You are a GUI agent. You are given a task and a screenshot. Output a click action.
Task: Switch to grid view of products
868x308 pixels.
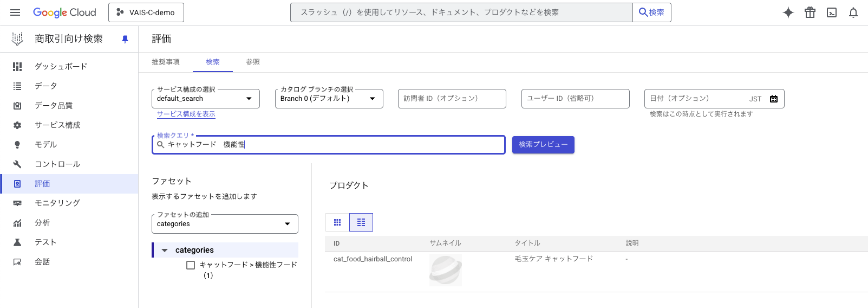point(337,222)
